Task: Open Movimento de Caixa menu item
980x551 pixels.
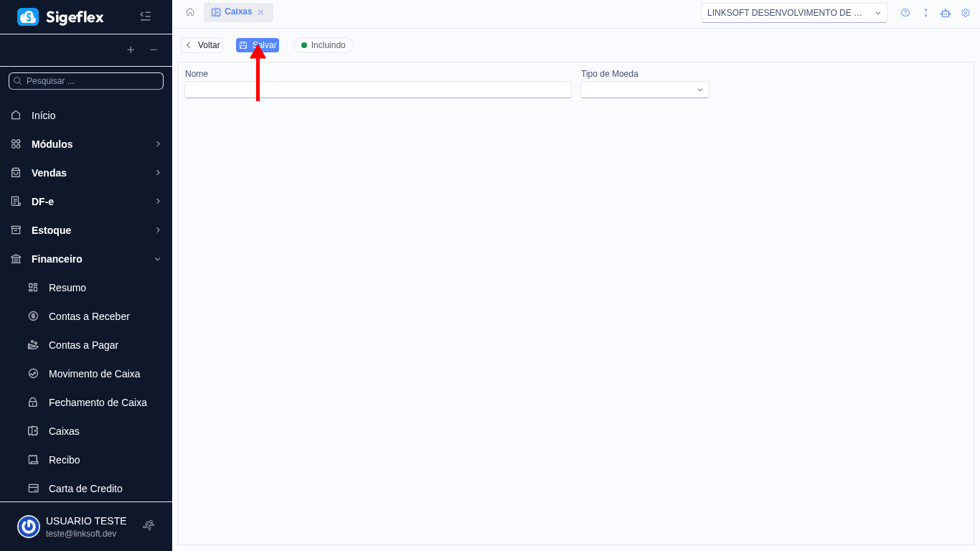Action: (x=94, y=374)
